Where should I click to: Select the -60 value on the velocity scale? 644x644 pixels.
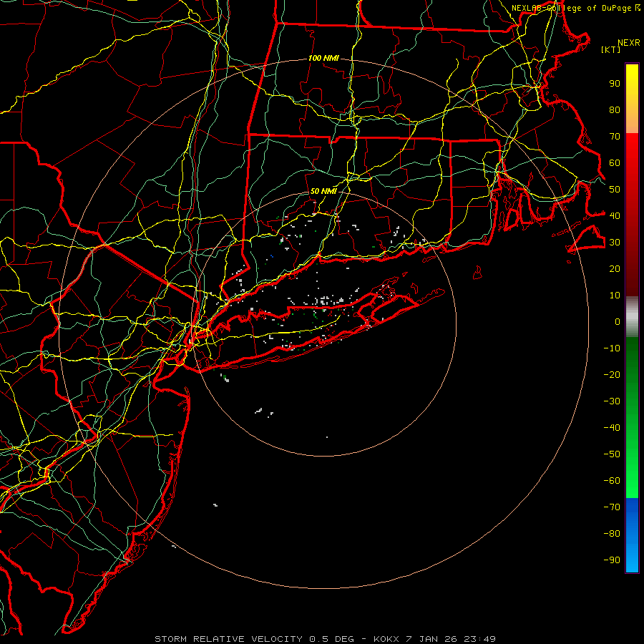pos(612,481)
